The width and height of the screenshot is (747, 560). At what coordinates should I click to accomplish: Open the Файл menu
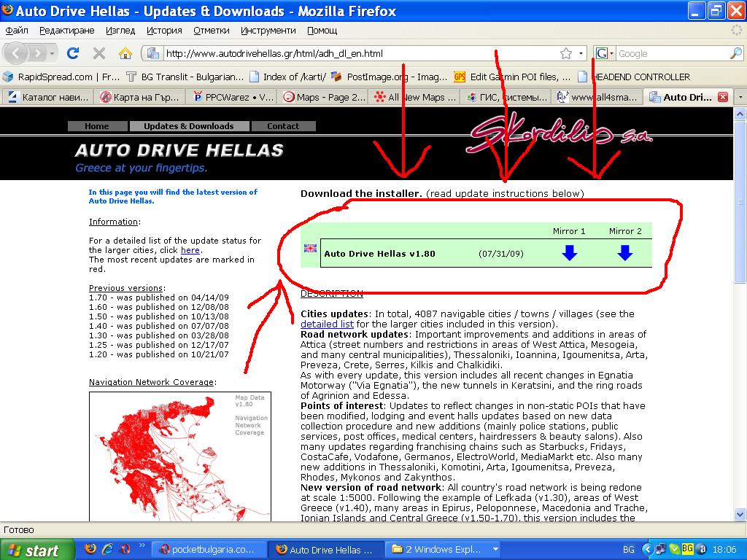coord(17,31)
